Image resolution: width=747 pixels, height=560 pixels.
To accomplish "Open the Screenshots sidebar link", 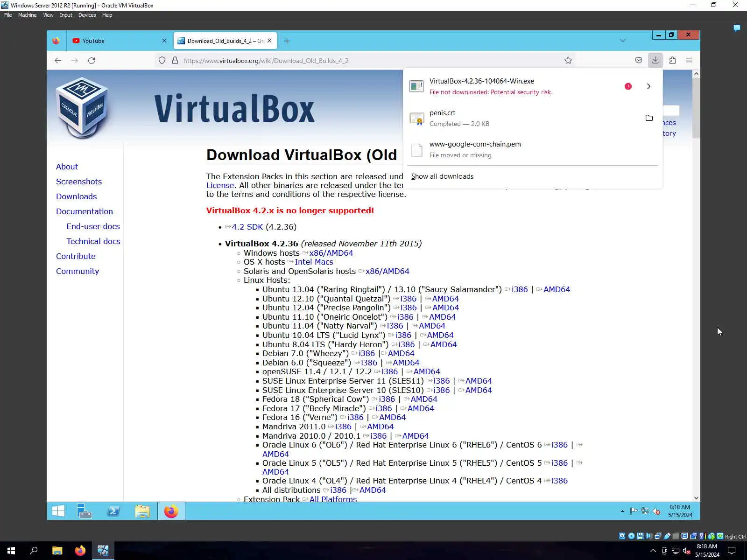I will [x=79, y=182].
